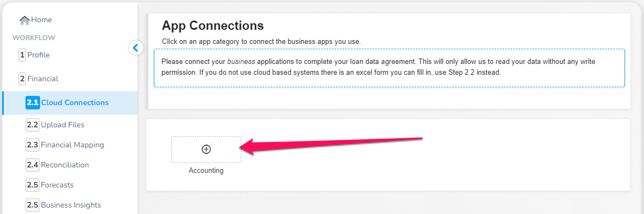Click the number 1 badge beside Profile
The image size is (644, 214).
22,55
